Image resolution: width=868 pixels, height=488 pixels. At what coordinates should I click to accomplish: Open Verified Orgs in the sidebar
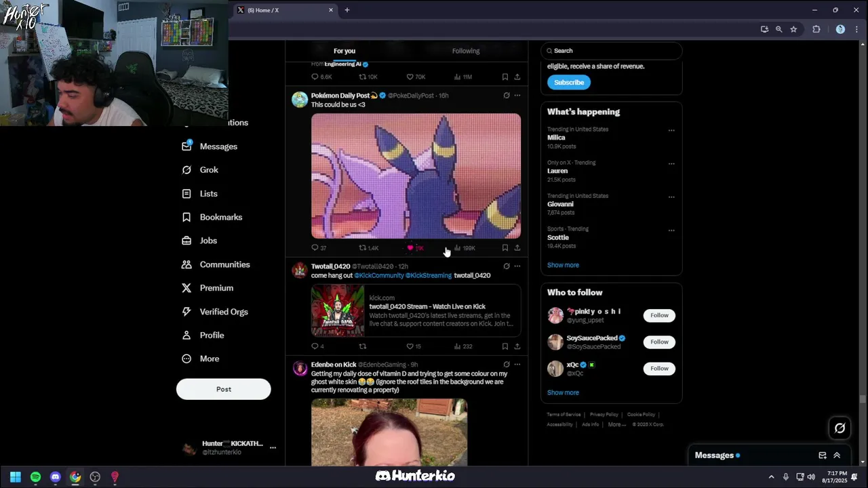click(214, 312)
